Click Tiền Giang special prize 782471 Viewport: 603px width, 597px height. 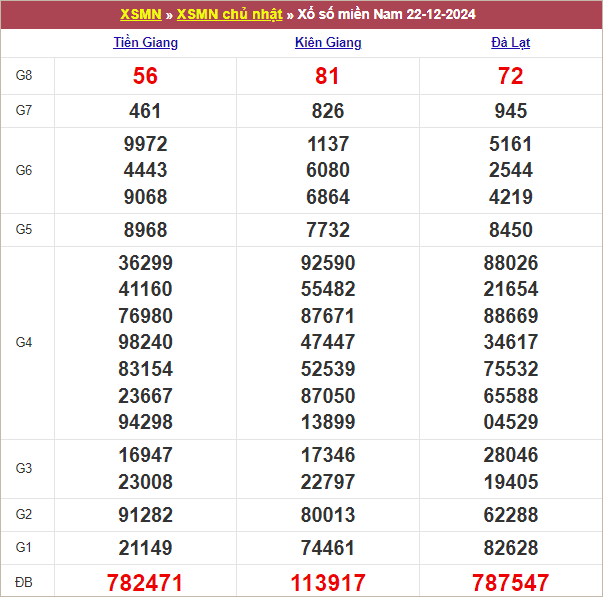(145, 582)
